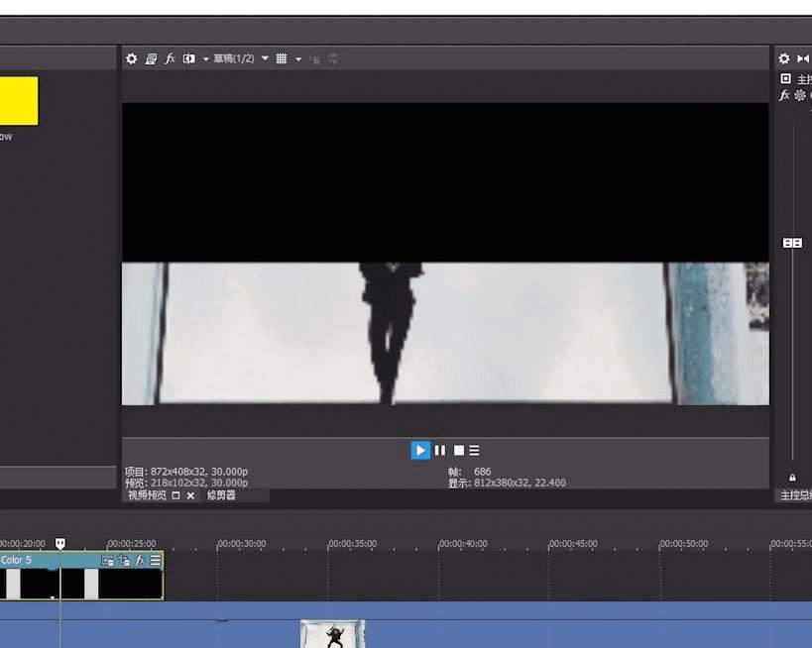Switch to 修剪器 tab
Screen dimensions: 812x648
coord(221,495)
